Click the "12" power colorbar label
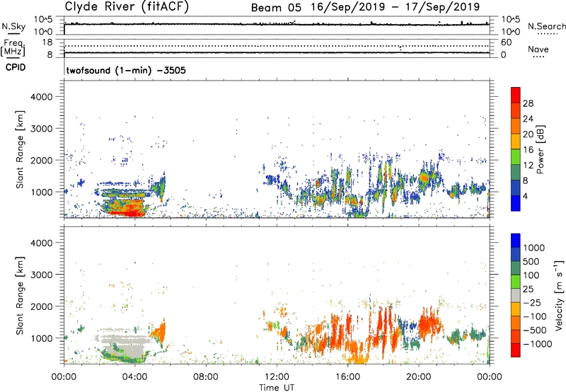566x392 pixels. (528, 166)
